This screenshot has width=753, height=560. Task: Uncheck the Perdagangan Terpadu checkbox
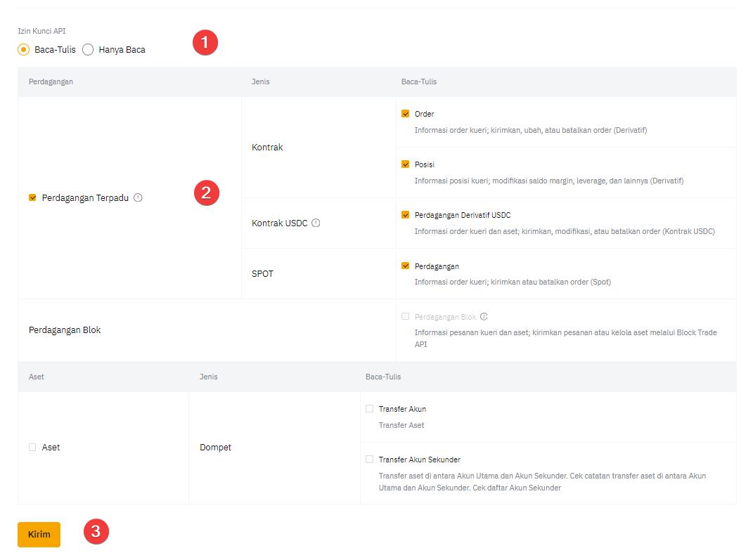tap(32, 198)
